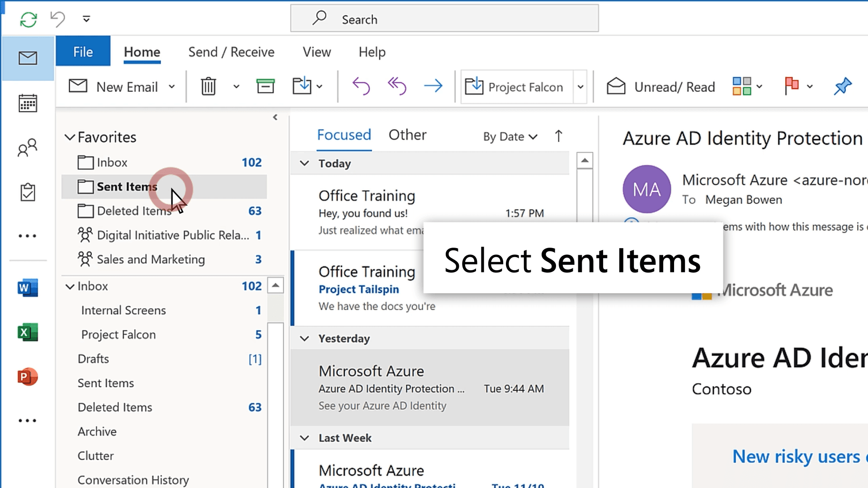Open the New Email dropdown arrow
The width and height of the screenshot is (868, 488).
click(x=172, y=87)
